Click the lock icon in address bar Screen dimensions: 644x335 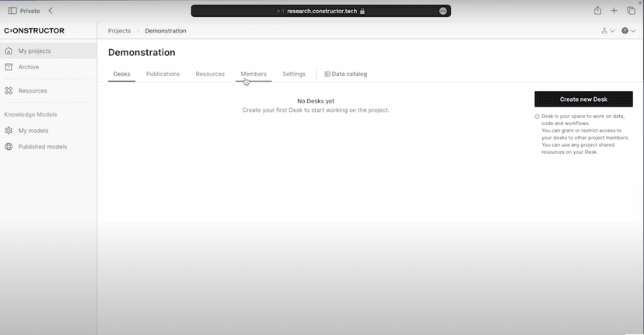pos(362,11)
